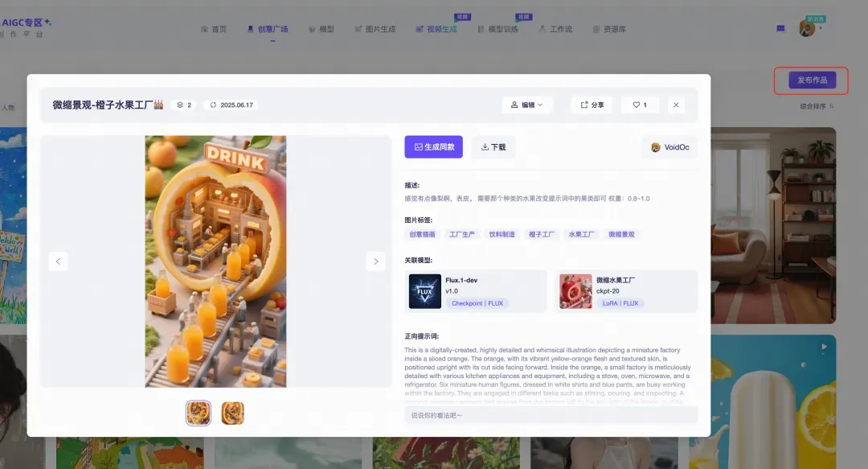This screenshot has width=868, height=469.
Task: Open the 微缩水果工厂 LoRA model card
Action: 627,291
